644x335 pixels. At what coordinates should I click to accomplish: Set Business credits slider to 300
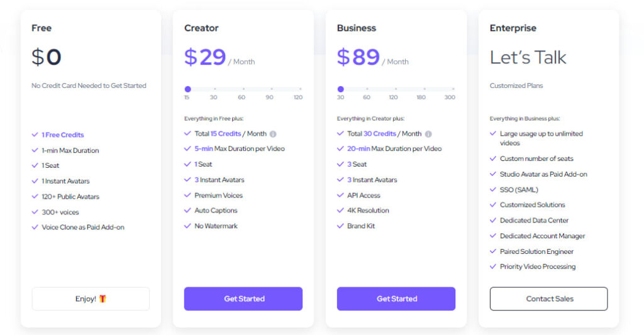pyautogui.click(x=453, y=89)
